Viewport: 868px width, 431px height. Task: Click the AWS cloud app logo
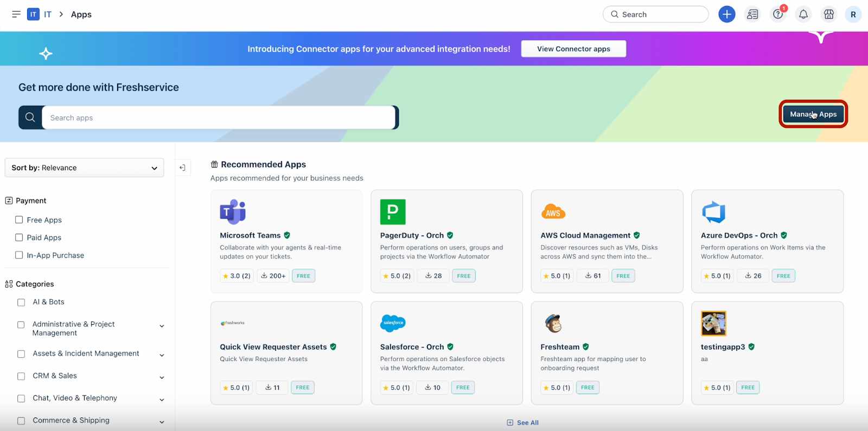553,211
